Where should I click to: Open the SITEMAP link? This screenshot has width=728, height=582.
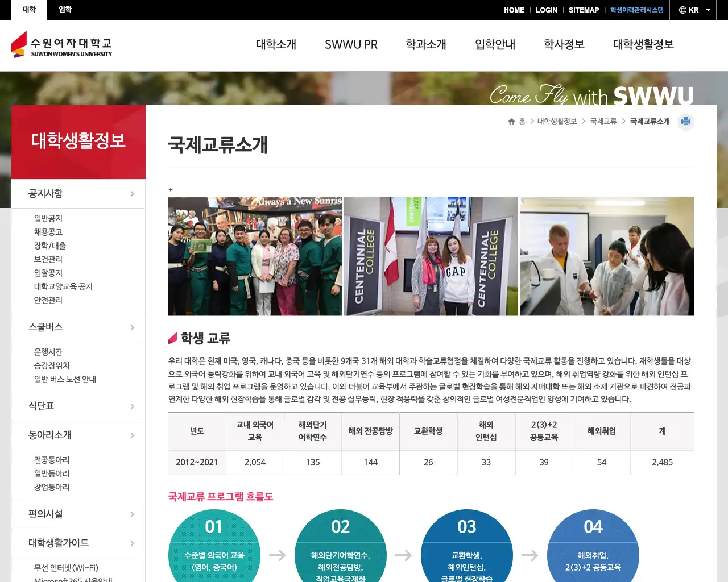coord(584,10)
